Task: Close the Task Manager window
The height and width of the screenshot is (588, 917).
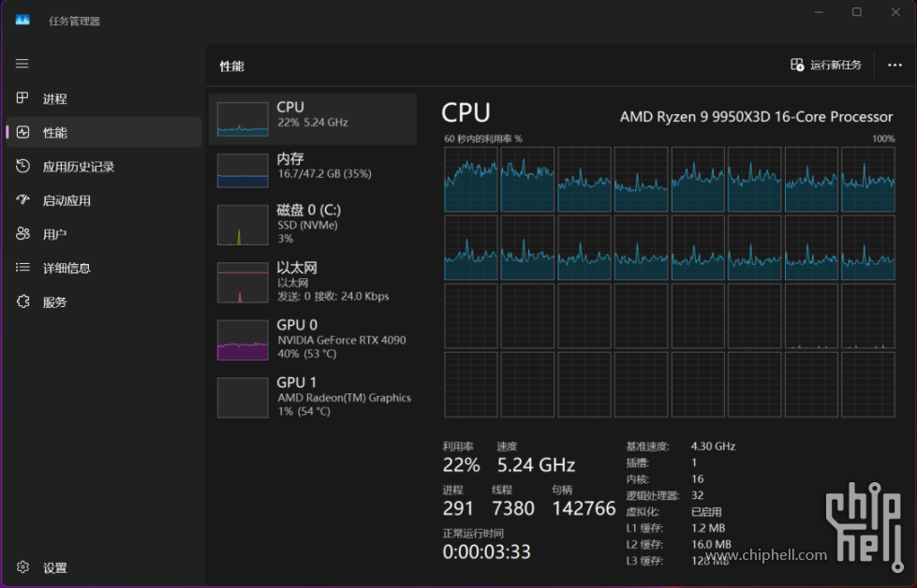Action: [895, 11]
